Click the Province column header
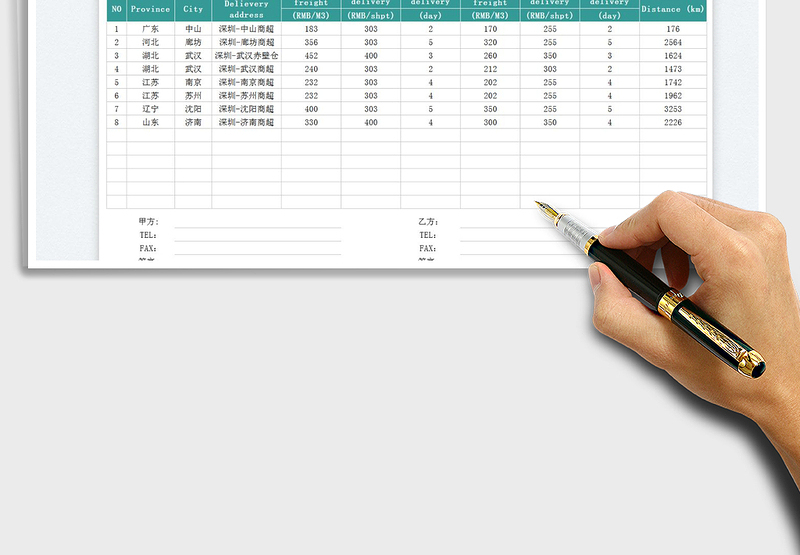 150,9
